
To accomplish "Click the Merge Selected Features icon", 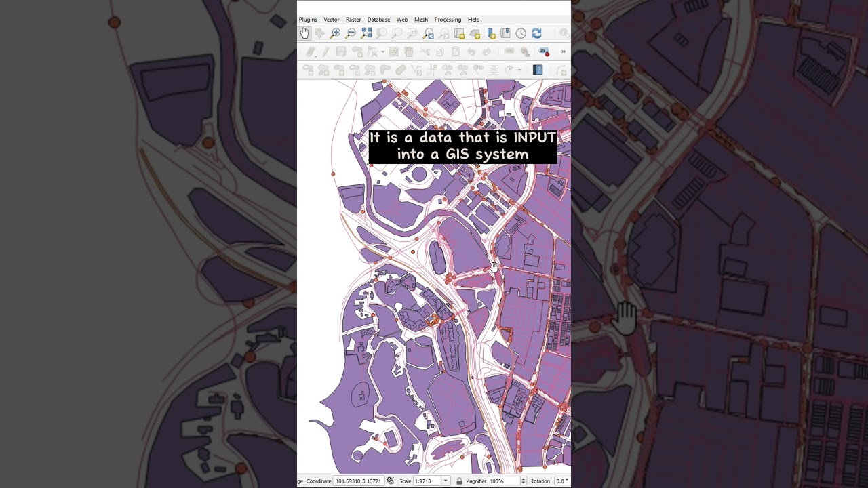I will pos(478,70).
